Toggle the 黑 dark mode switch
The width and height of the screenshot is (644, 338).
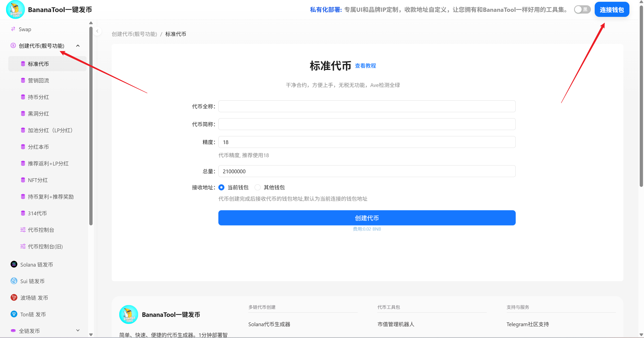click(x=582, y=9)
